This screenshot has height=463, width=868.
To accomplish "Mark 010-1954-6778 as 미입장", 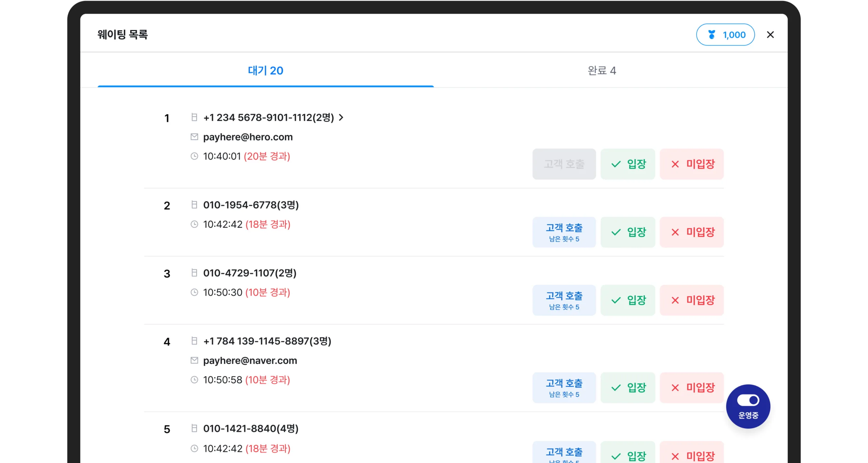I will coord(691,232).
